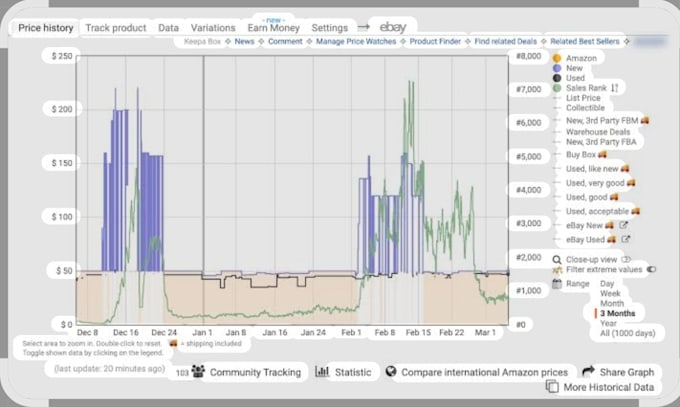
Task: Open the Variations tab
Action: click(x=213, y=28)
